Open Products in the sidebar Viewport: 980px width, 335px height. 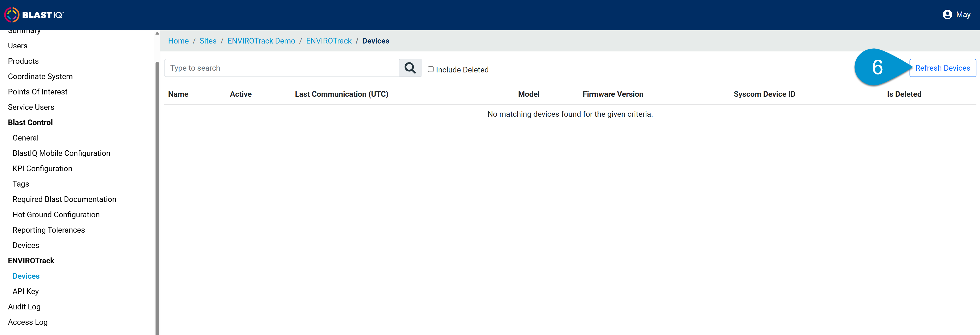23,61
